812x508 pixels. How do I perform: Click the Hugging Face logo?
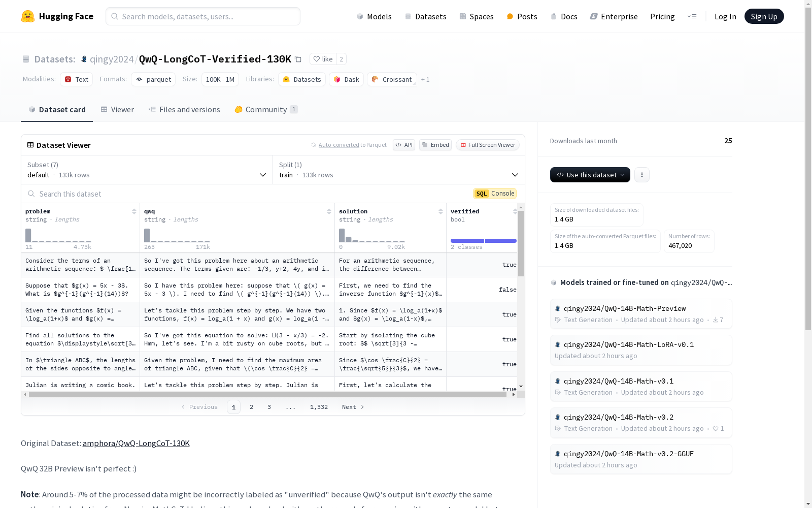[x=57, y=16]
